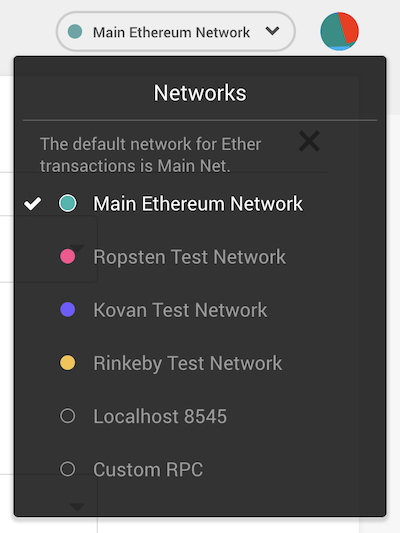Click the Networks heading
This screenshot has width=400, height=533.
(200, 93)
